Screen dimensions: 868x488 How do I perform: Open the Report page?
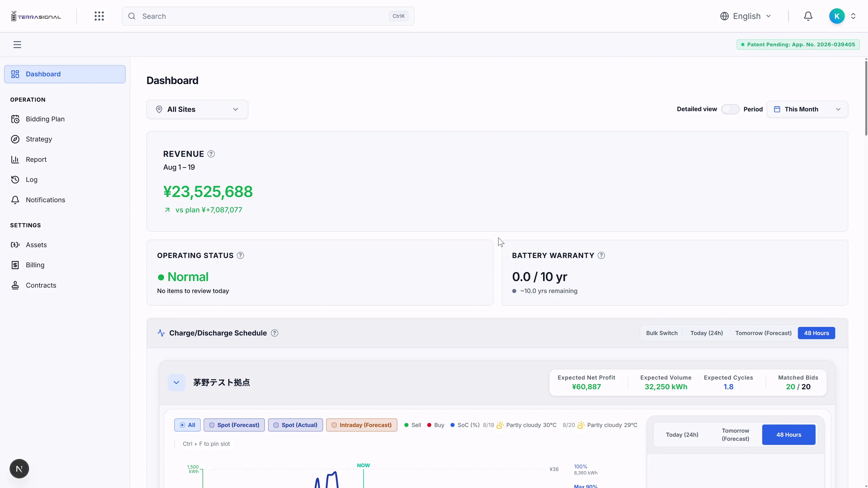[65, 160]
